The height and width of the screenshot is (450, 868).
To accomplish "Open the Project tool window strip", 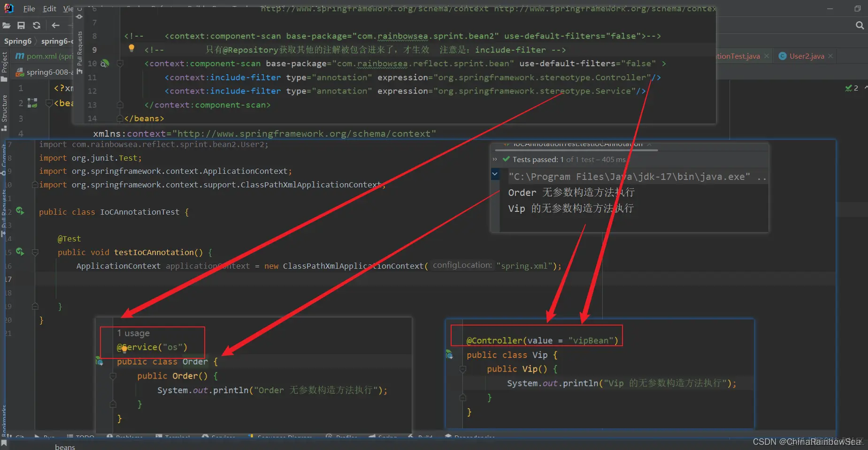I will click(x=5, y=66).
